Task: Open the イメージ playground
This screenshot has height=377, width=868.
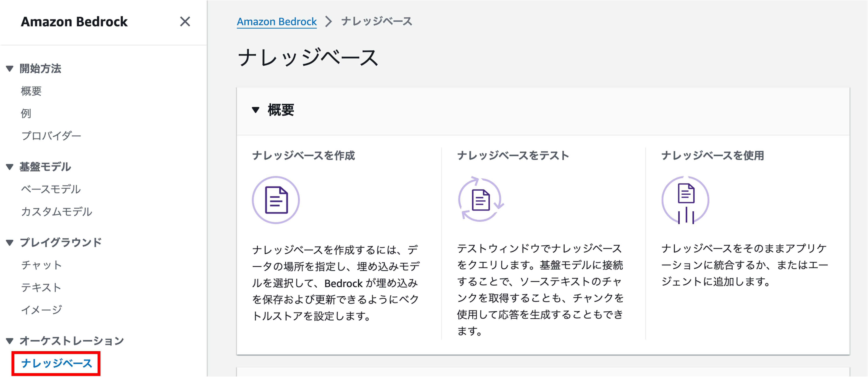Action: coord(41,310)
